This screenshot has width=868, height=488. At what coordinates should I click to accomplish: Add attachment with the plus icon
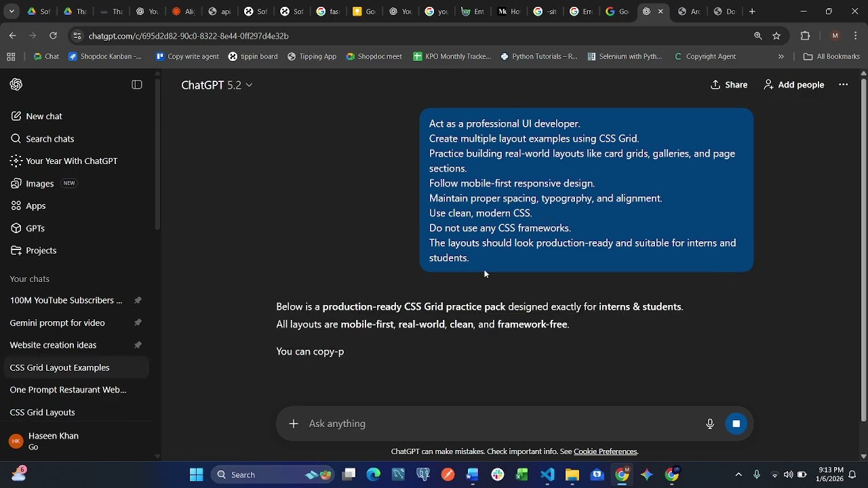(x=294, y=424)
